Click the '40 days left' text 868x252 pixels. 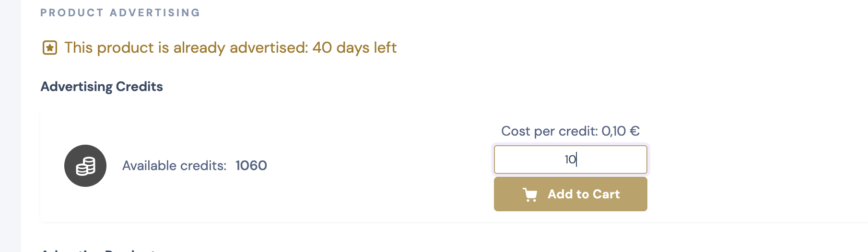[x=354, y=48]
